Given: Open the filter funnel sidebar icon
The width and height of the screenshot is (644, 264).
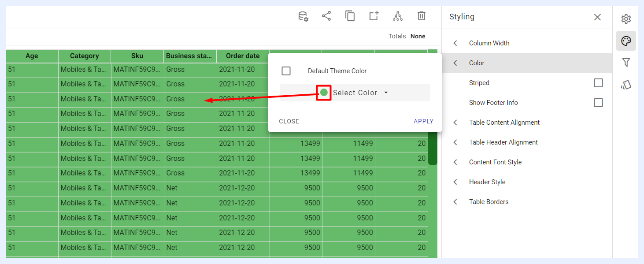Looking at the screenshot, I should coord(626,63).
